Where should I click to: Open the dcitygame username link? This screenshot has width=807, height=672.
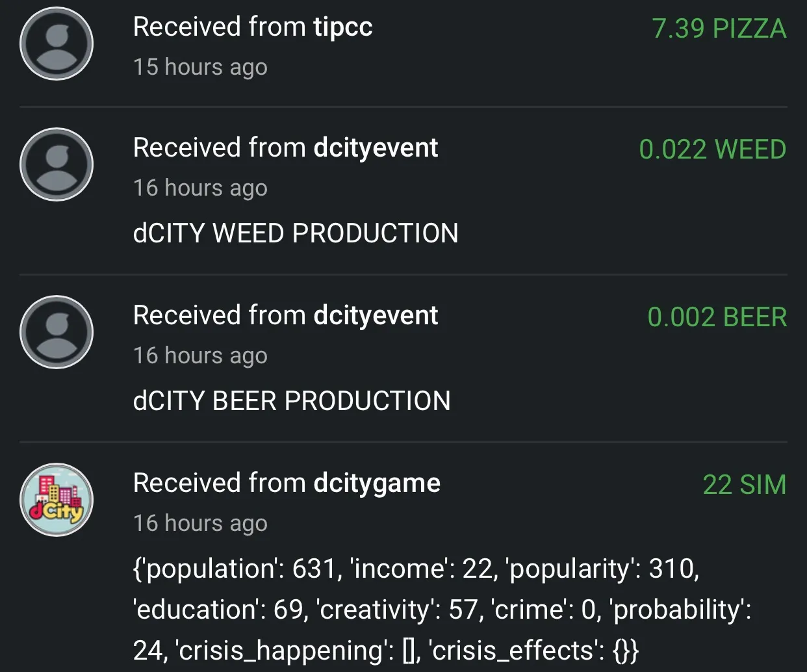point(377,484)
